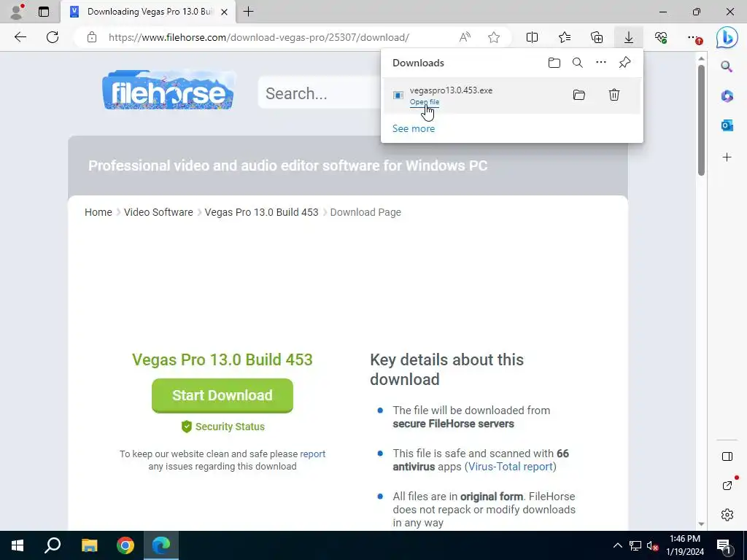747x560 pixels.
Task: Open the Edge profile icon
Action: tap(17, 12)
